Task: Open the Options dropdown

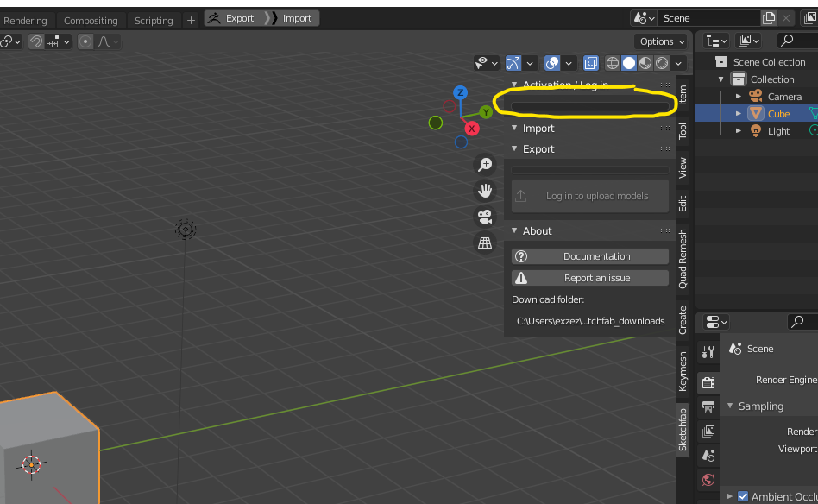Action: point(661,41)
